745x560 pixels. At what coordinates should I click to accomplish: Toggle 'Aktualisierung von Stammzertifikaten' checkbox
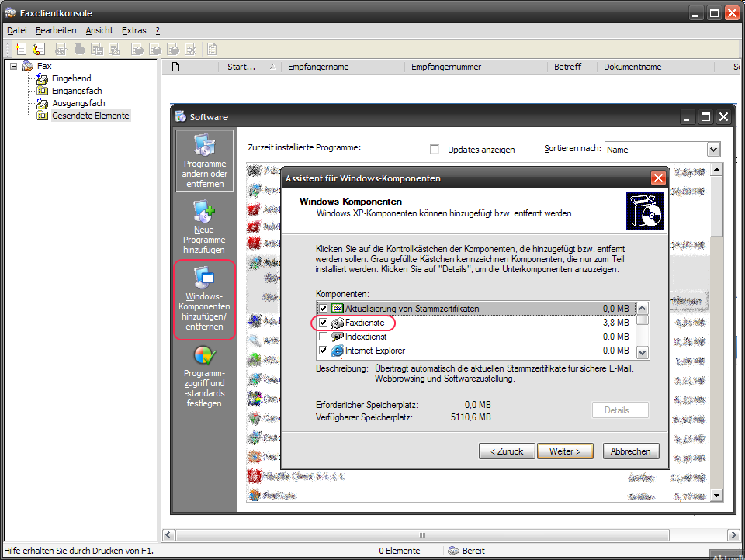point(323,309)
